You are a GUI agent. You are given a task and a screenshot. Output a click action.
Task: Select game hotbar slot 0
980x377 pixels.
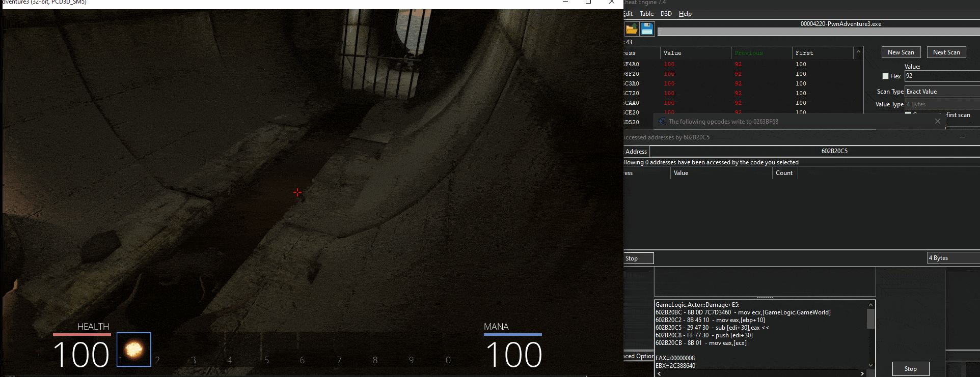pos(448,360)
